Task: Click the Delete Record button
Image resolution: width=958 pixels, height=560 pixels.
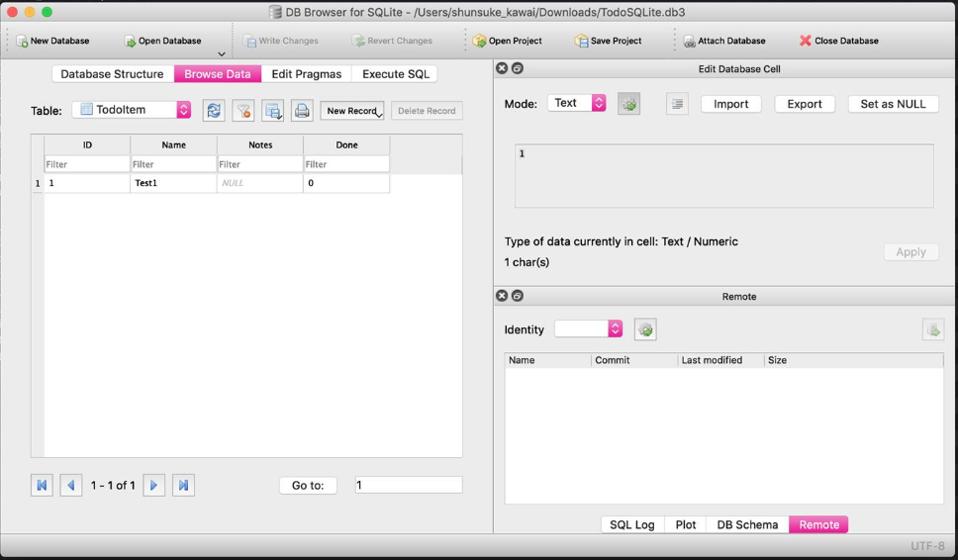Action: pyautogui.click(x=427, y=111)
